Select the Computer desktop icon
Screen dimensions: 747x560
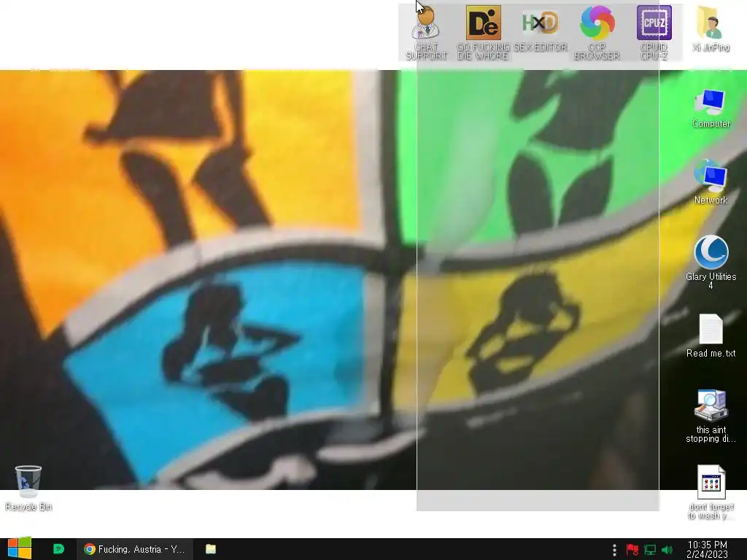(x=711, y=109)
